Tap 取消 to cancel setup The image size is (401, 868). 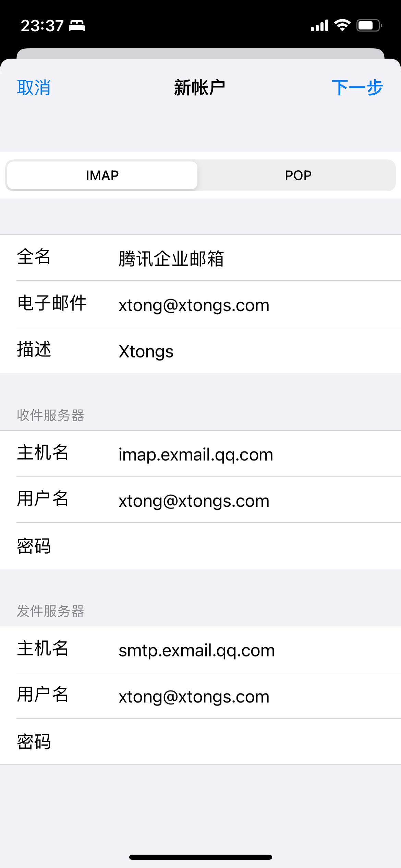[34, 88]
